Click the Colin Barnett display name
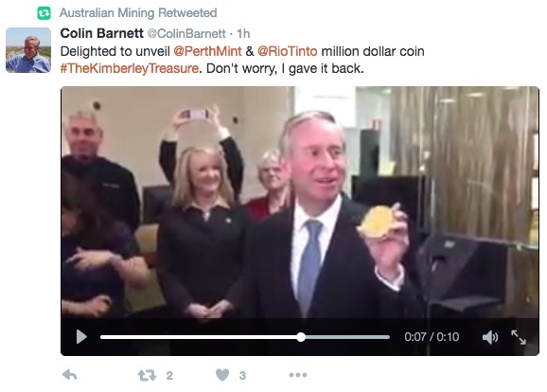547x392 pixels. [x=101, y=33]
